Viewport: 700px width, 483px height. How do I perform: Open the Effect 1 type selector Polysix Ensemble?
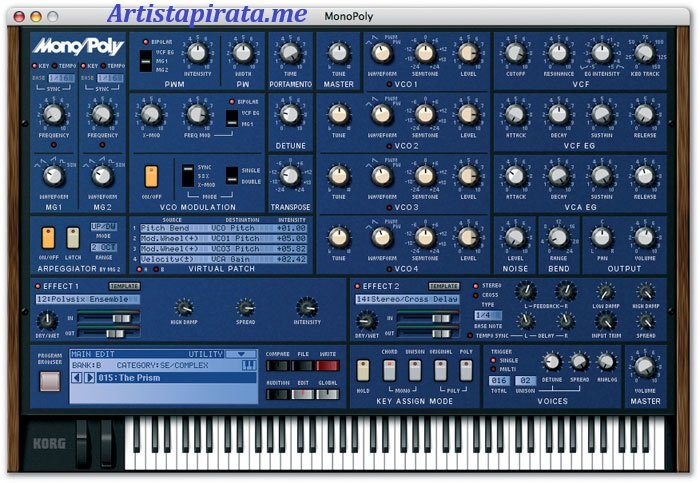[x=88, y=299]
